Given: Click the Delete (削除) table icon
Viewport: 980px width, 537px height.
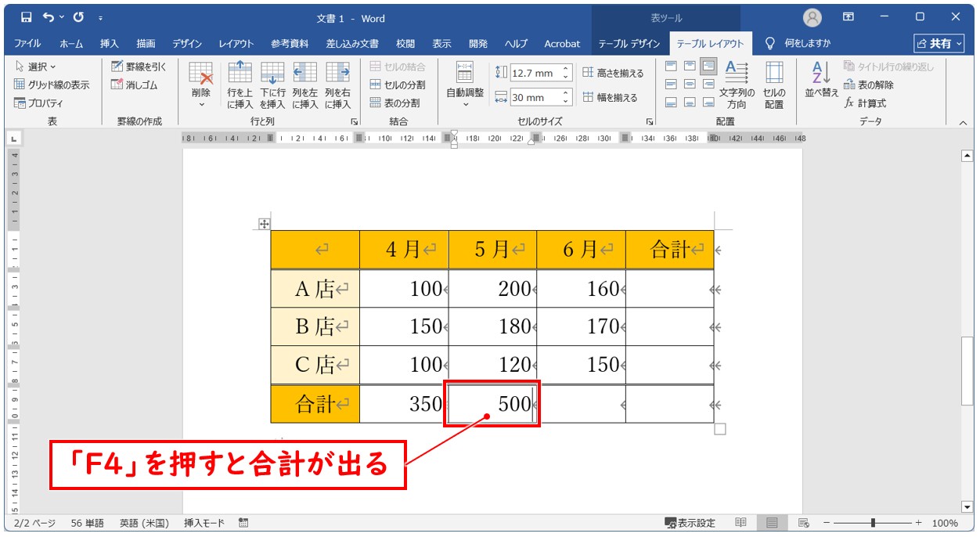Looking at the screenshot, I should coord(201,85).
